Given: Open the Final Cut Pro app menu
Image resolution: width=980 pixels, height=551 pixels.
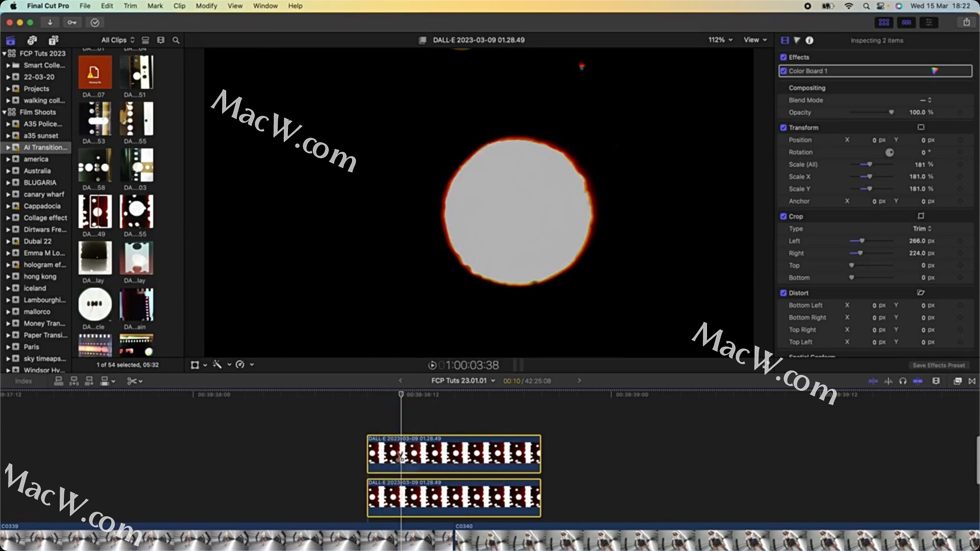Looking at the screenshot, I should (x=48, y=6).
